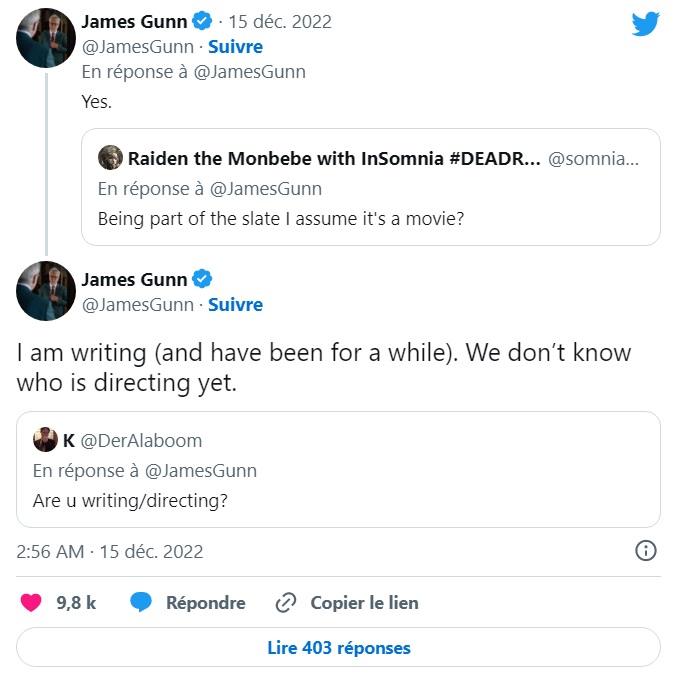Click Lire 403 réponses button
This screenshot has width=674, height=681.
coord(338,647)
